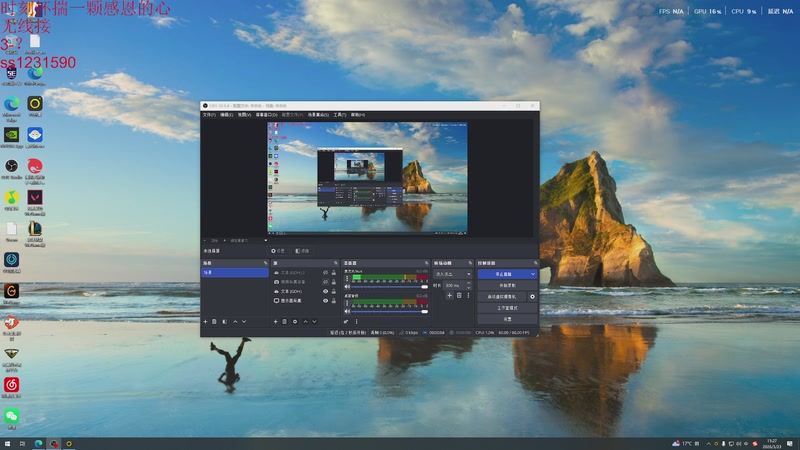The image size is (800, 450).
Task: Click the Stop Streaming button
Action: [504, 274]
